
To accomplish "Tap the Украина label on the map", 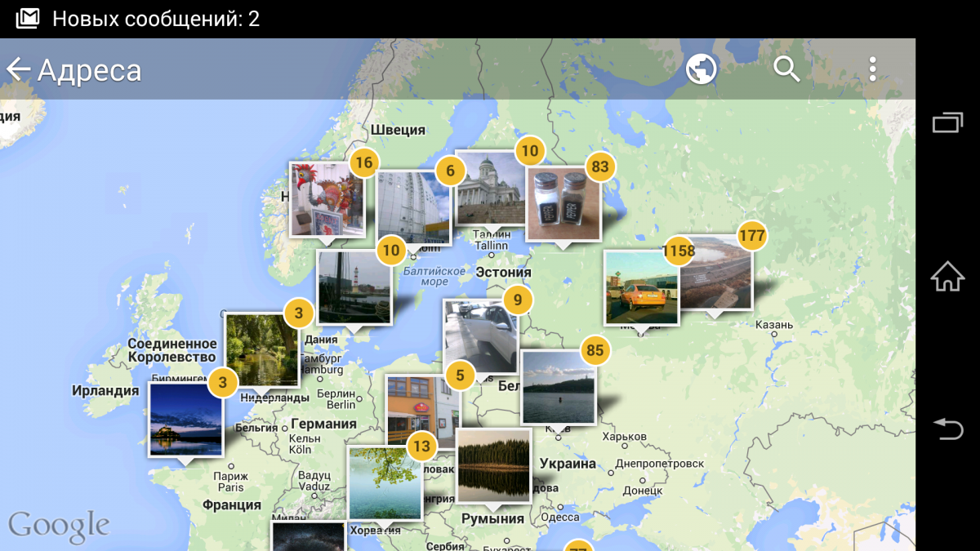I will [568, 463].
